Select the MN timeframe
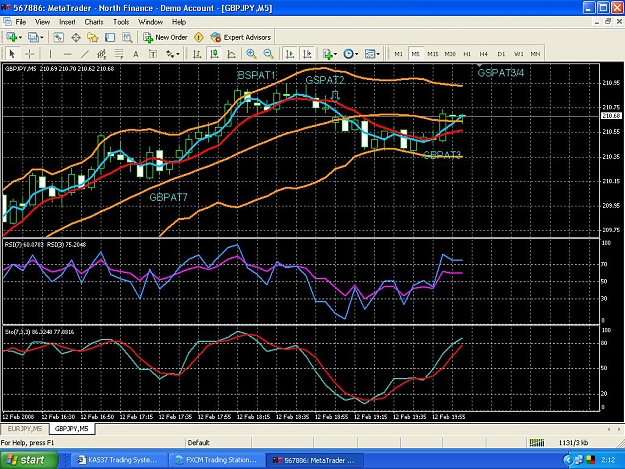The image size is (625, 469). (x=535, y=54)
